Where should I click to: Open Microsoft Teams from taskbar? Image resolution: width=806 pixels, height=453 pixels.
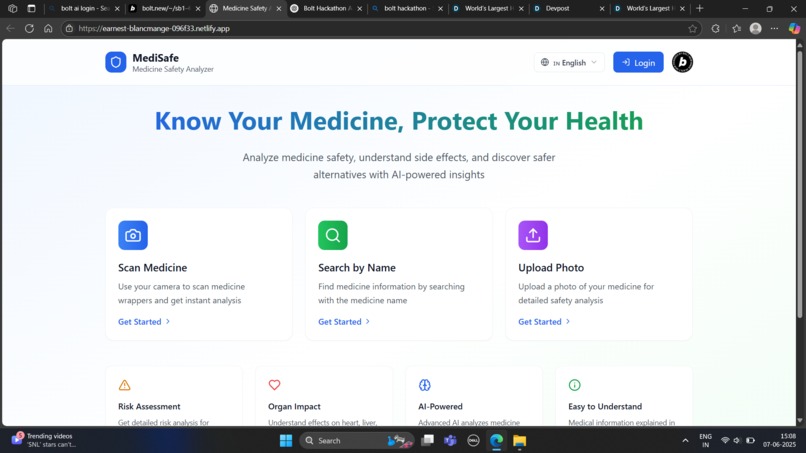pos(450,441)
